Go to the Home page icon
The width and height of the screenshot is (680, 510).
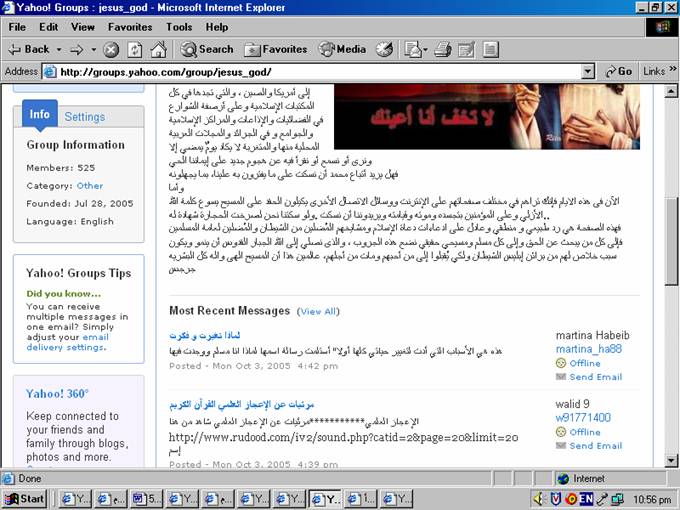[158, 50]
